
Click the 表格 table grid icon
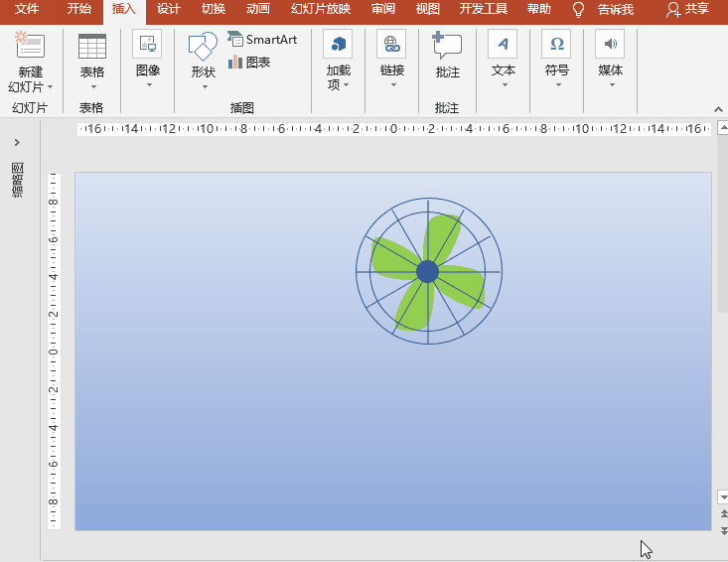(92, 46)
